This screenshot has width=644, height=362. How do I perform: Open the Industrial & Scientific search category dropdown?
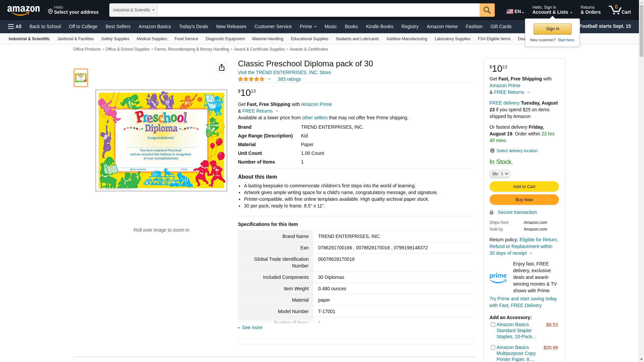pyautogui.click(x=133, y=10)
